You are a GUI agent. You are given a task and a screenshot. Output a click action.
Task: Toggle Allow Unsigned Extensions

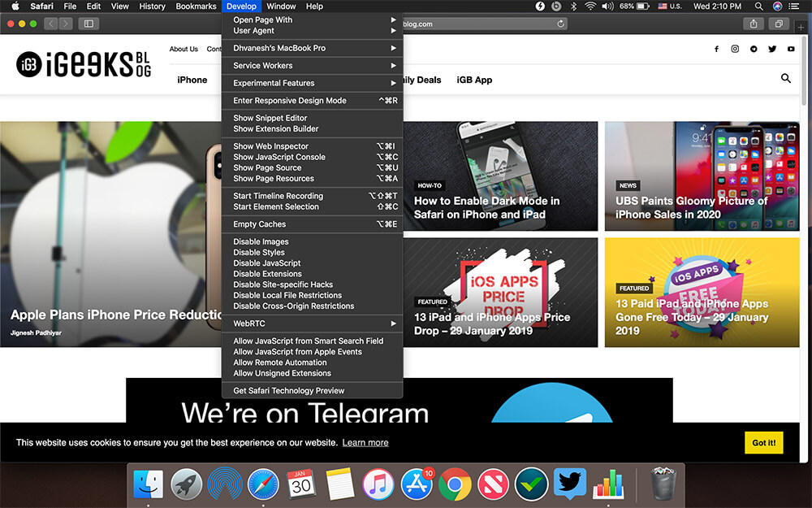tap(313, 373)
